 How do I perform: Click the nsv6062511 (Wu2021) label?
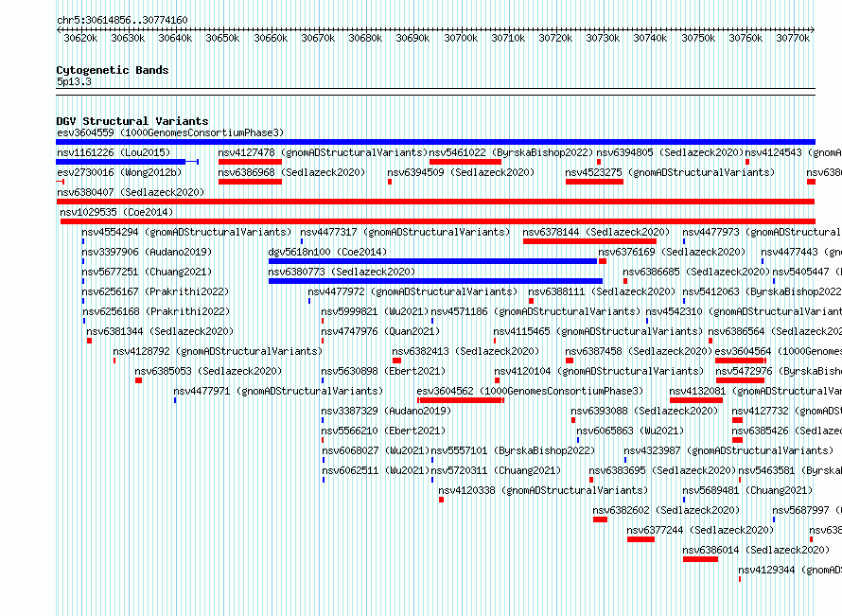[375, 470]
